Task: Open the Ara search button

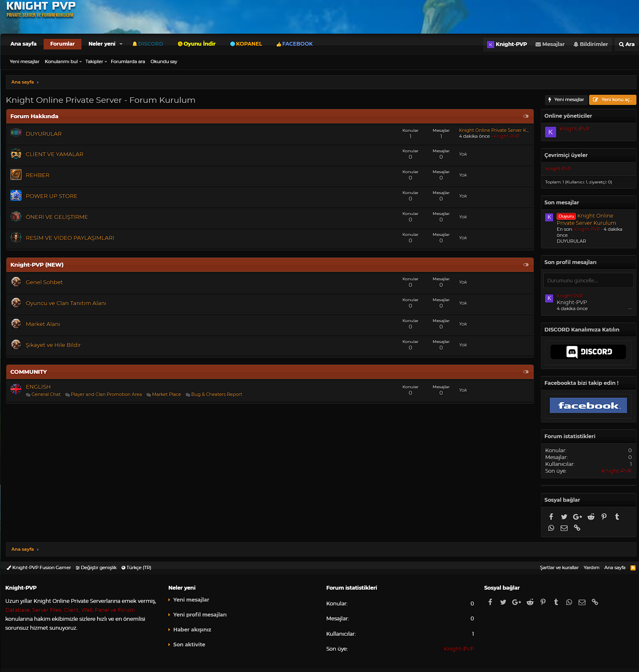Action: (x=626, y=44)
